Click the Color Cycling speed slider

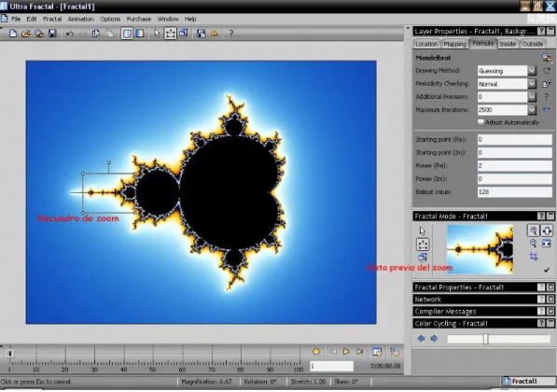[x=485, y=339]
